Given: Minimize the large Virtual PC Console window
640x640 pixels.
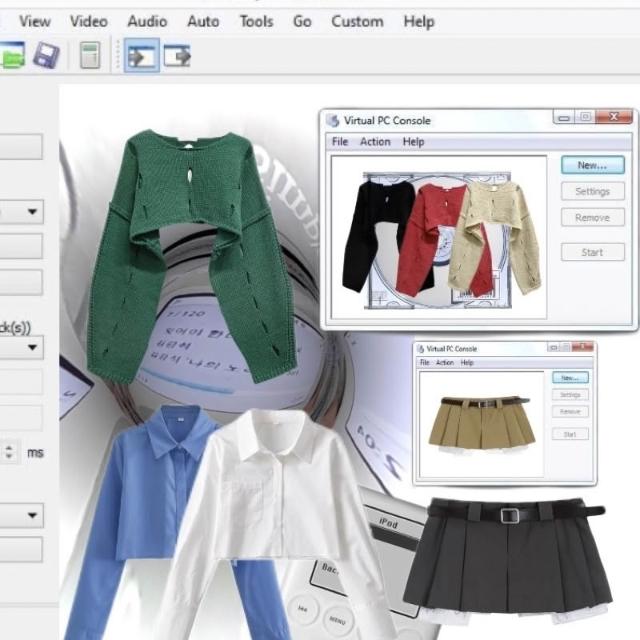Looking at the screenshot, I should (564, 117).
